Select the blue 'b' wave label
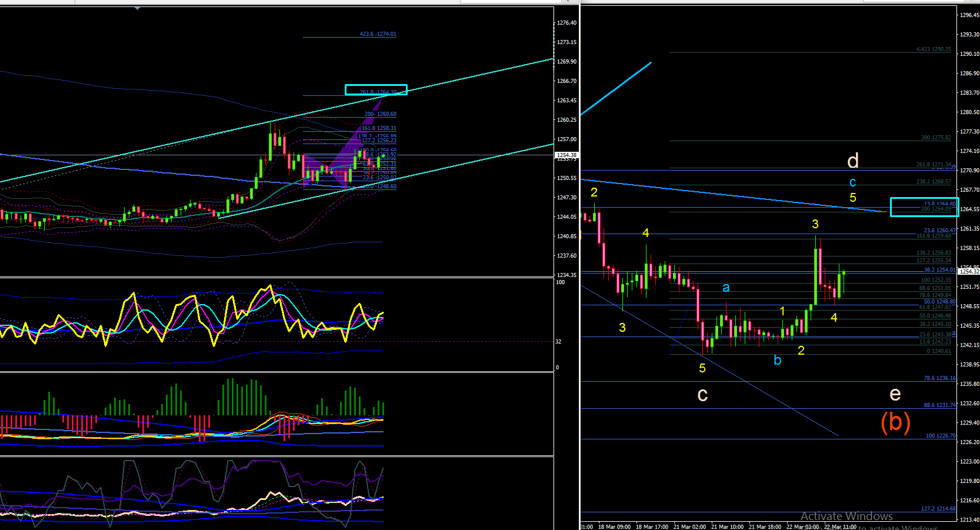This screenshot has width=980, height=530. pos(777,360)
